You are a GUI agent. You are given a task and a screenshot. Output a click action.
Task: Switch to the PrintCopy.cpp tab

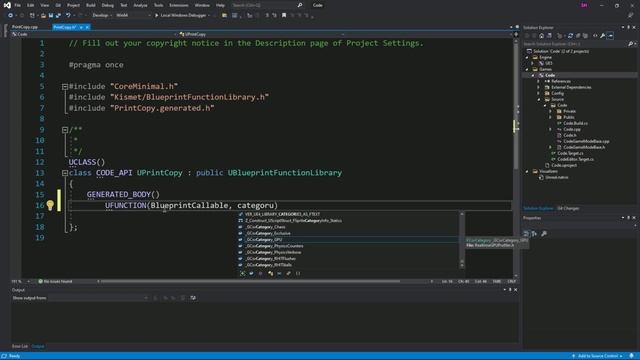(24, 27)
